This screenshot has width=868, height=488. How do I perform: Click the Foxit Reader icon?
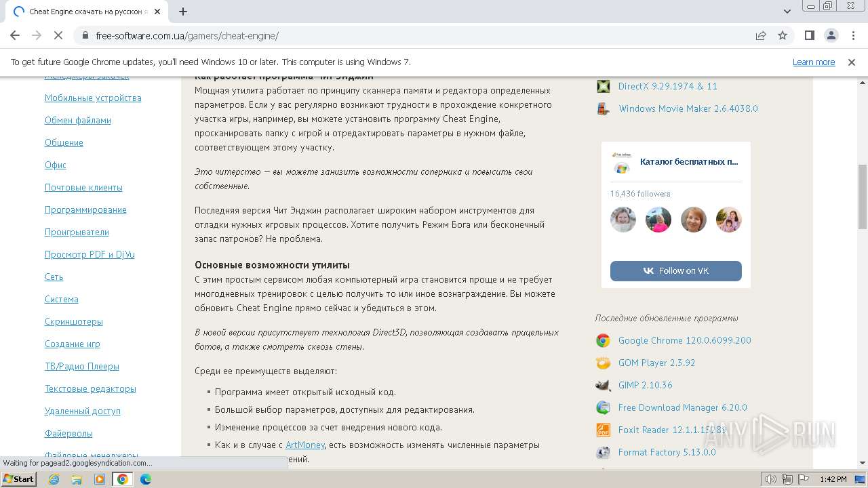click(x=603, y=430)
